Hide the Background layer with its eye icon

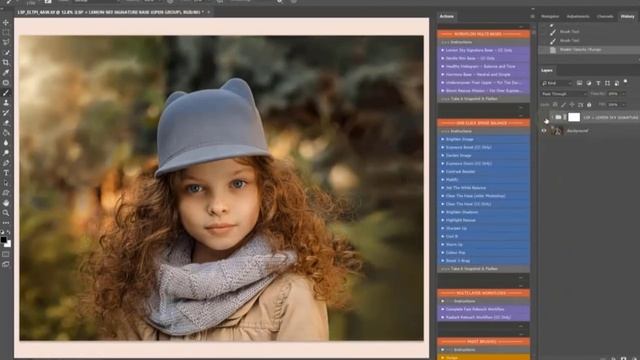tap(544, 131)
